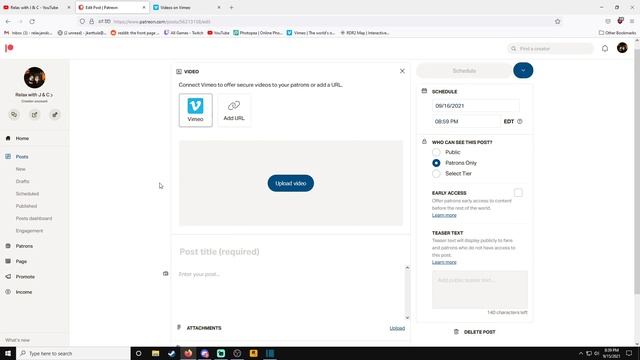Image resolution: width=640 pixels, height=360 pixels.
Task: Open Income in the sidebar
Action: point(24,292)
